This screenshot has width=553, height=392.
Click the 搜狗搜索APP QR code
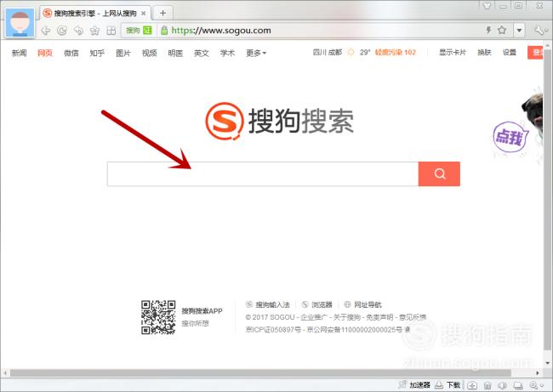point(158,317)
